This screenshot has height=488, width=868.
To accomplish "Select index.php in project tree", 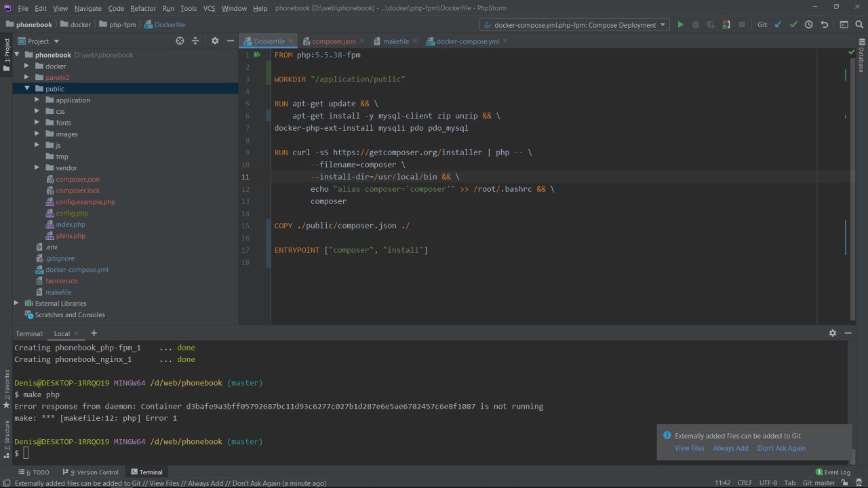I will coord(71,224).
